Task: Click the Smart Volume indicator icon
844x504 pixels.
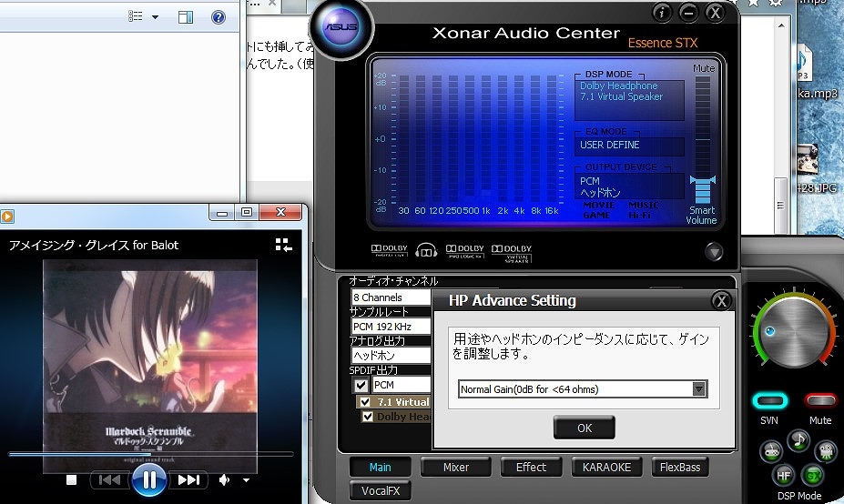Action: (x=703, y=190)
